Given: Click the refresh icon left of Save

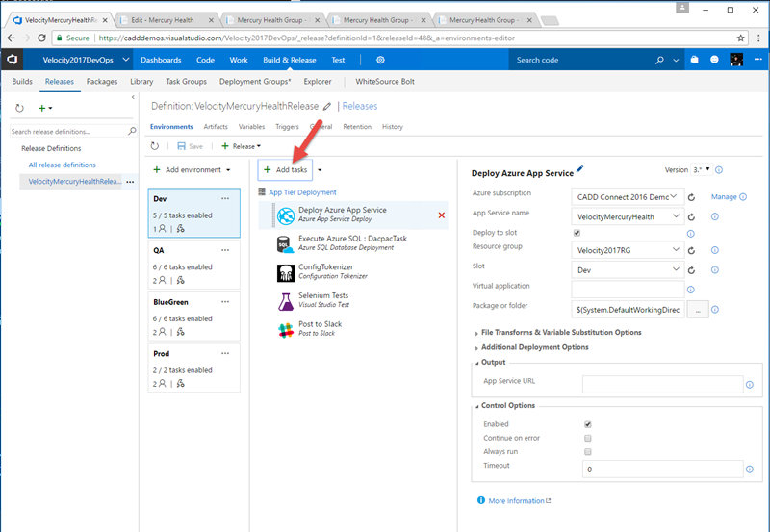Looking at the screenshot, I should (x=155, y=146).
